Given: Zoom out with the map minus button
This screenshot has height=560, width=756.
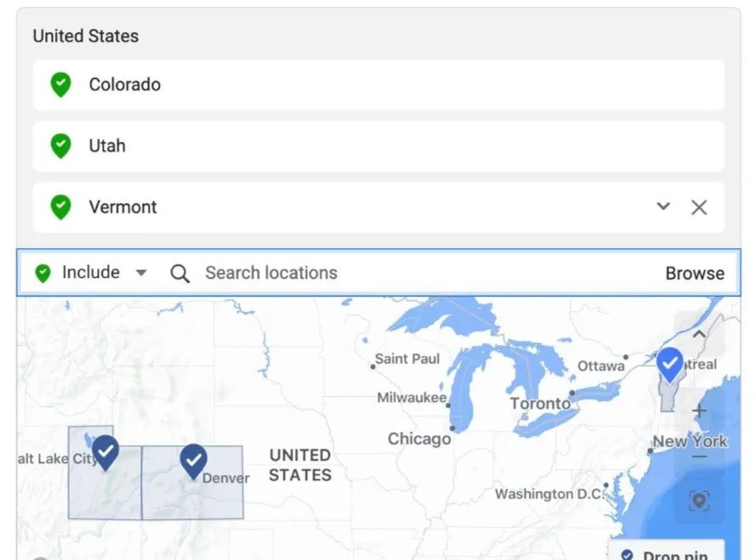Looking at the screenshot, I should pyautogui.click(x=700, y=456).
